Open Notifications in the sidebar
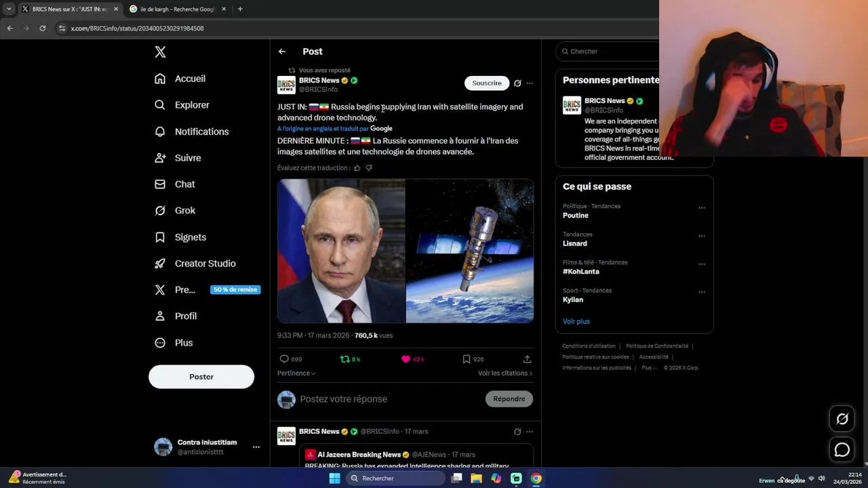The image size is (868, 488). click(191, 131)
